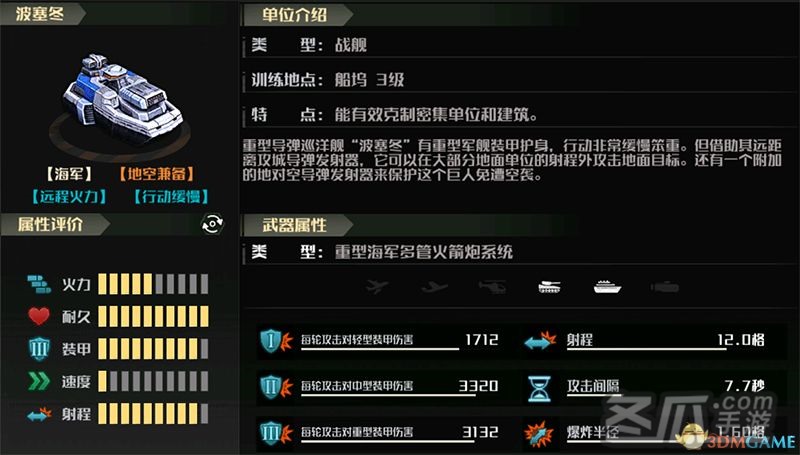Click the hourglass 攻击间隔 icon
The height and width of the screenshot is (455, 800).
tap(539, 389)
